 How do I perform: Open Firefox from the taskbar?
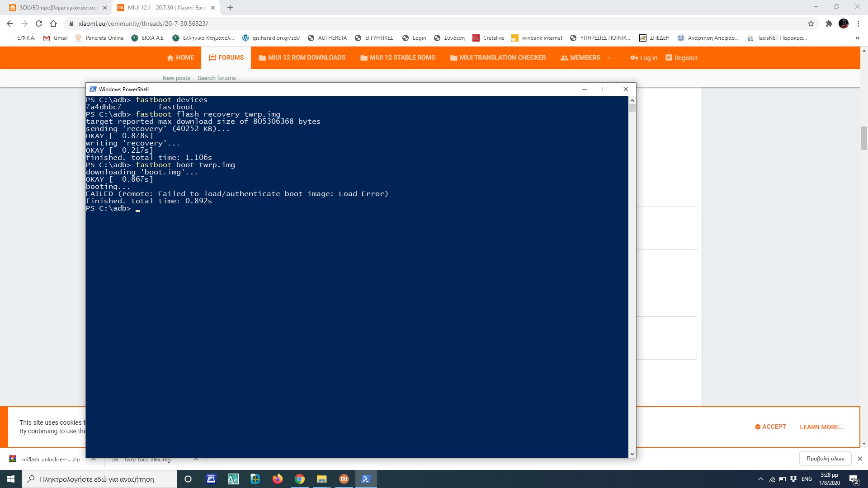pos(277,479)
